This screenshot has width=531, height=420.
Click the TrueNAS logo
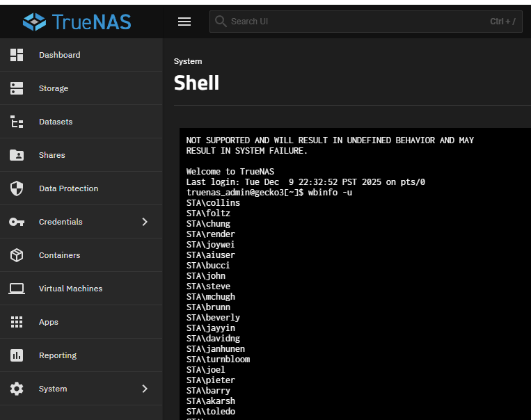(x=77, y=22)
